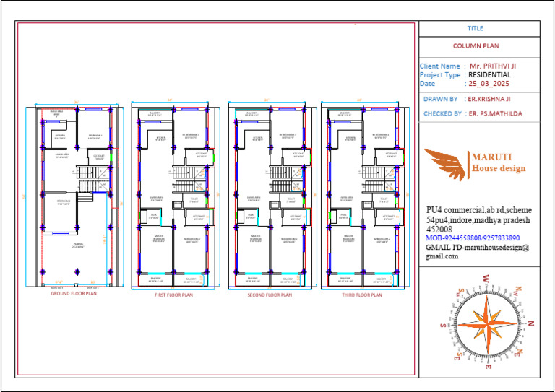Select the name ER.KRISHNA JI

tap(489, 100)
